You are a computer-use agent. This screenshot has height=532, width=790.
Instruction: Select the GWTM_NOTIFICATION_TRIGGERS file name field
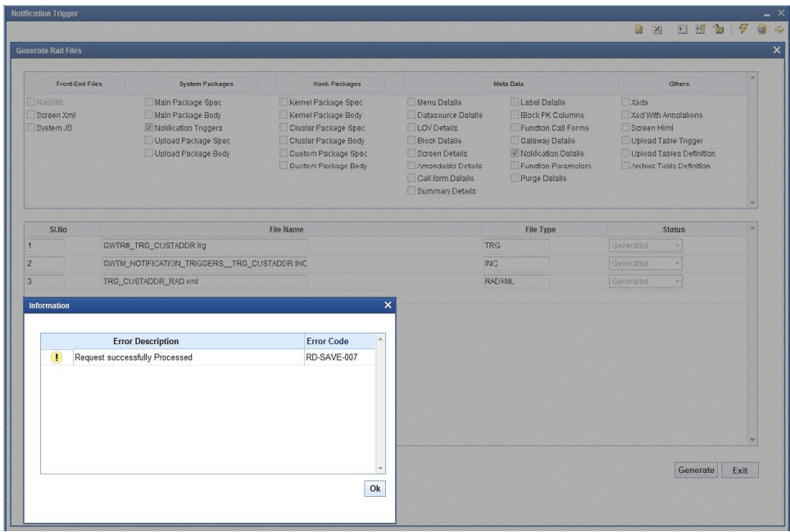tap(204, 263)
